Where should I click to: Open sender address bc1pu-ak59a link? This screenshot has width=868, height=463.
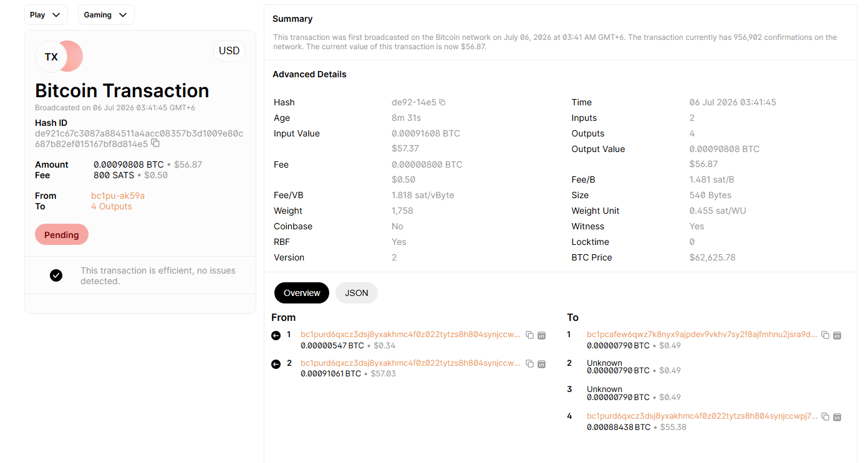click(118, 196)
